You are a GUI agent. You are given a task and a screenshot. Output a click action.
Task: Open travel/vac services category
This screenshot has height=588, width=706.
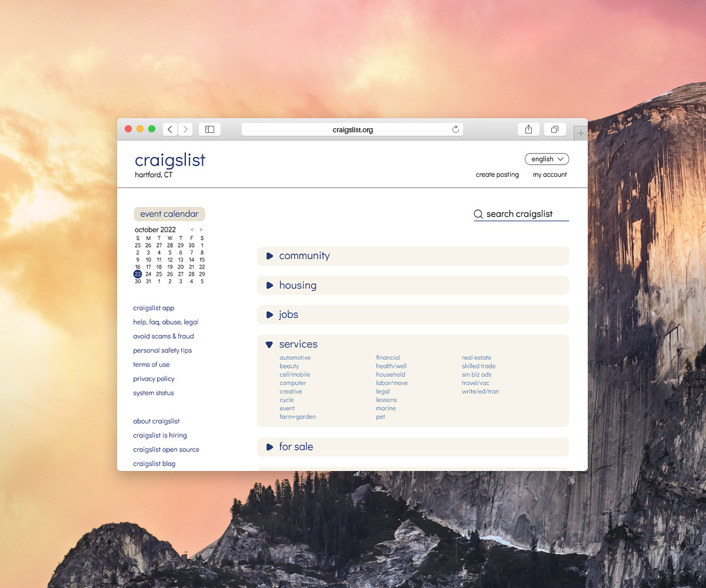tap(476, 383)
